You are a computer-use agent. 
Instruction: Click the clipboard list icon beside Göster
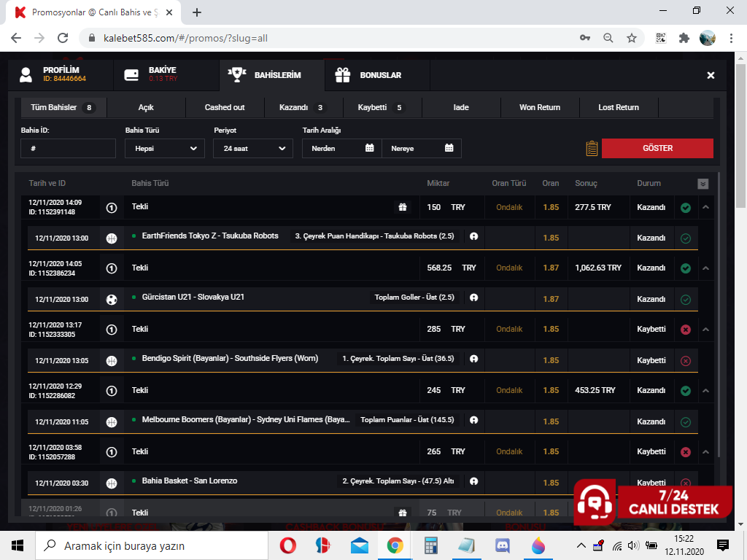click(592, 149)
